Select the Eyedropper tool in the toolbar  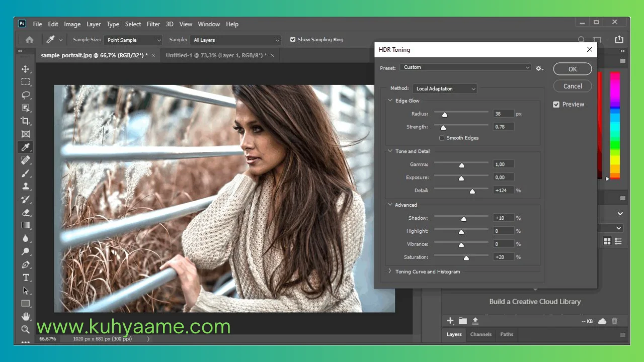26,147
